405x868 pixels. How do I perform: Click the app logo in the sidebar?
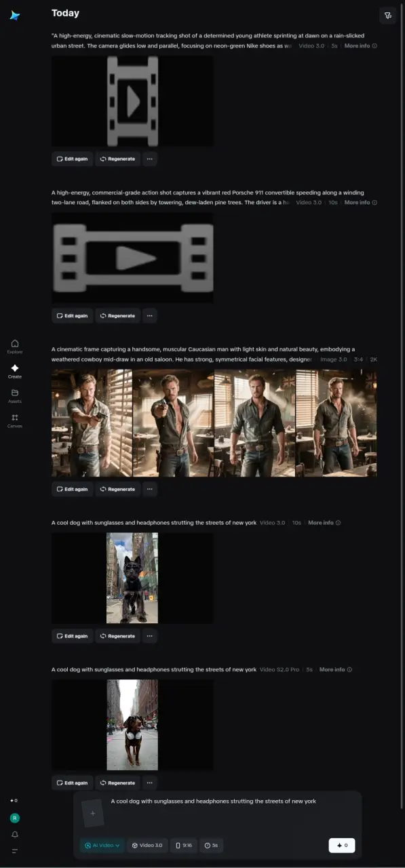[x=15, y=16]
